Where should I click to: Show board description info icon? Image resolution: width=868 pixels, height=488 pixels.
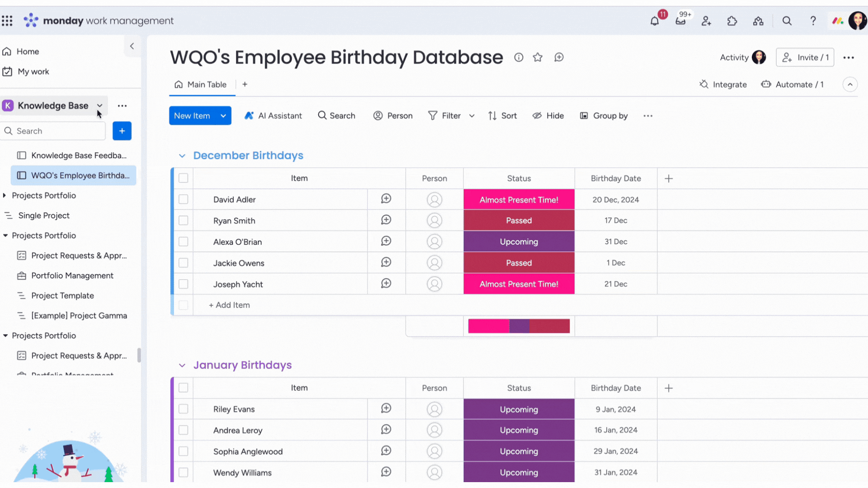click(x=519, y=57)
